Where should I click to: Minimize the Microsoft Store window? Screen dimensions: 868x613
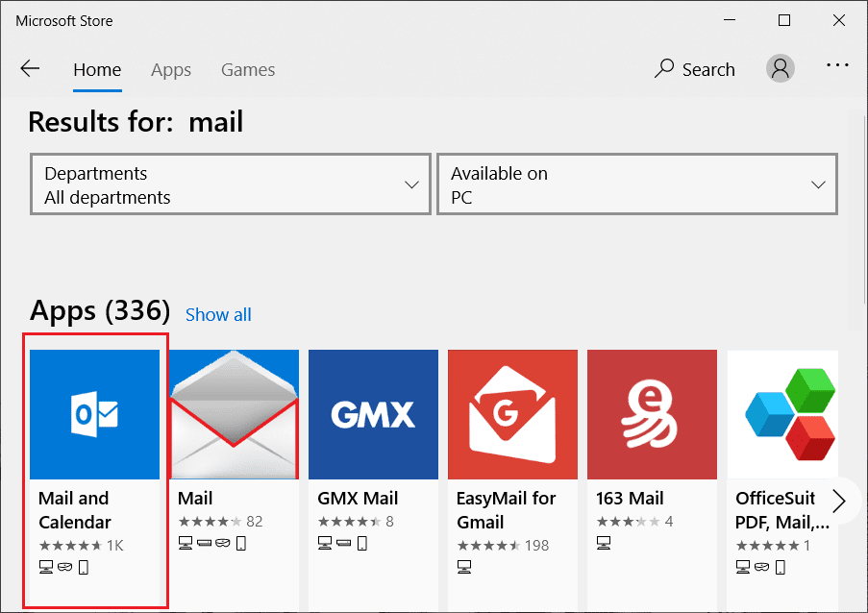coord(730,20)
